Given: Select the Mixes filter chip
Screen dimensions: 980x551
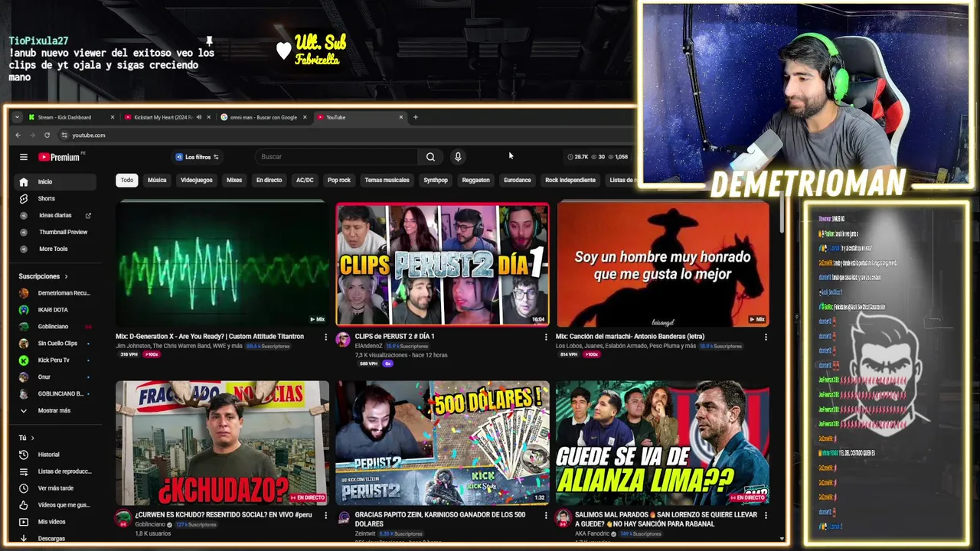Looking at the screenshot, I should coord(234,180).
